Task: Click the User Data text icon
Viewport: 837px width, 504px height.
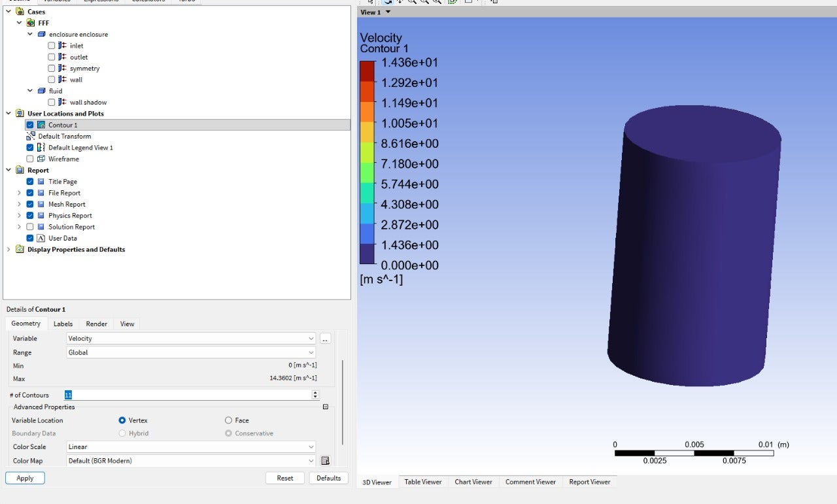Action: [41, 238]
